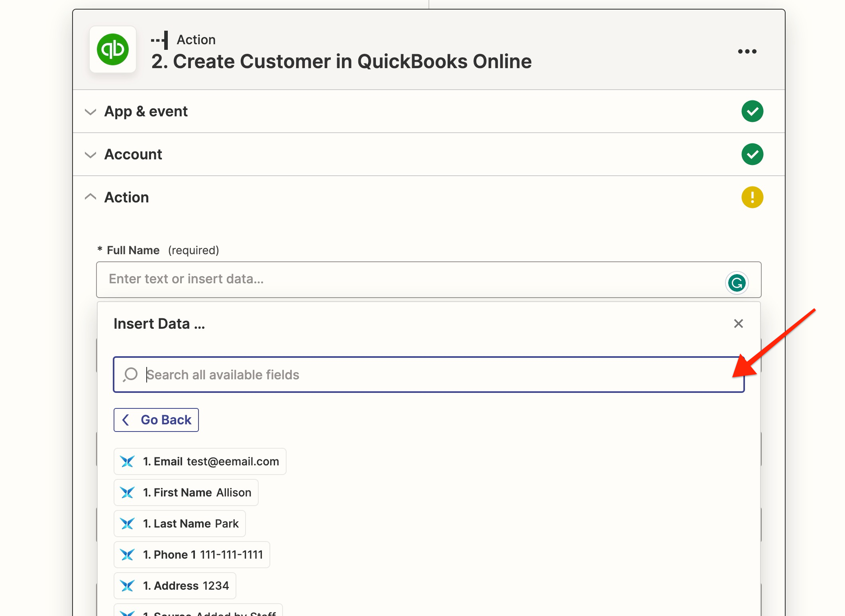This screenshot has width=845, height=616.
Task: Open the three-dot step options menu
Action: click(747, 51)
